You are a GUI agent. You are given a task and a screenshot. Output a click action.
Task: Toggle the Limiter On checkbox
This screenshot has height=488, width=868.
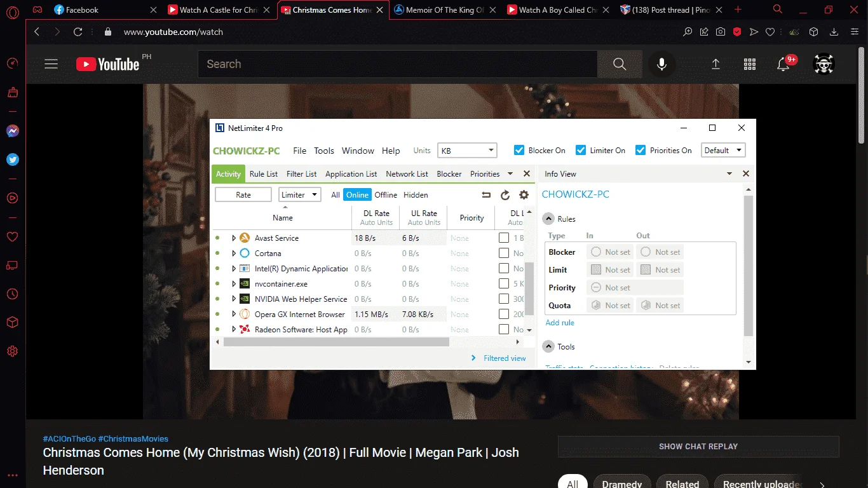pos(580,150)
